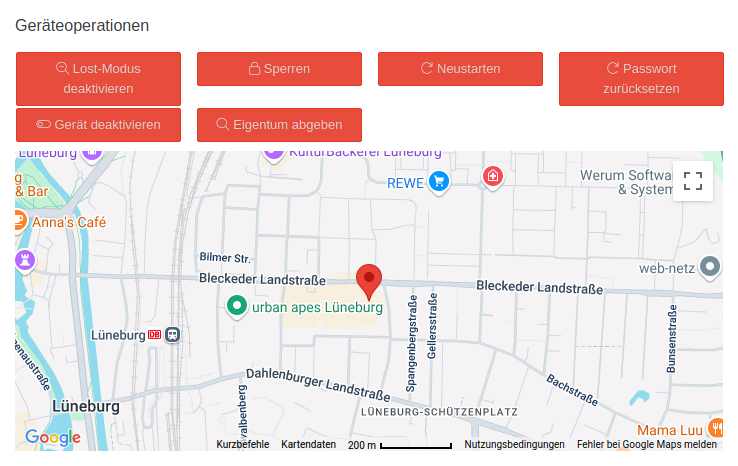This screenshot has width=738, height=466.
Task: Click the Anna's Café orange marker
Action: click(20, 222)
